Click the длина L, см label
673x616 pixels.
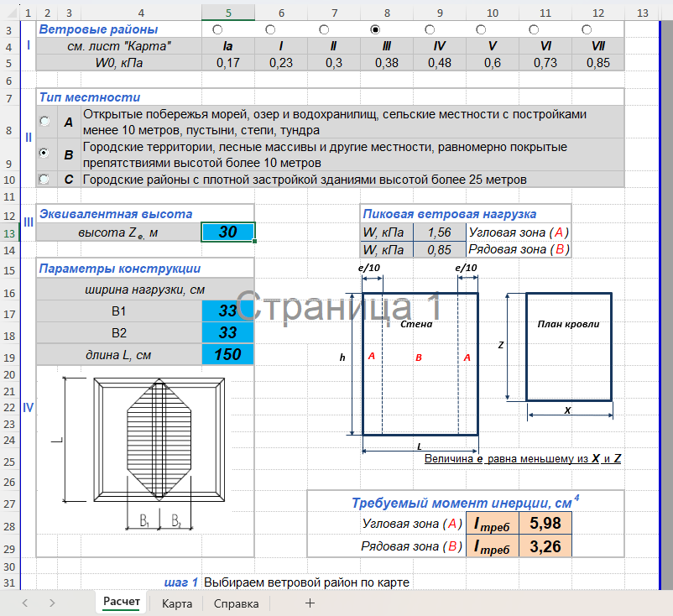point(119,355)
